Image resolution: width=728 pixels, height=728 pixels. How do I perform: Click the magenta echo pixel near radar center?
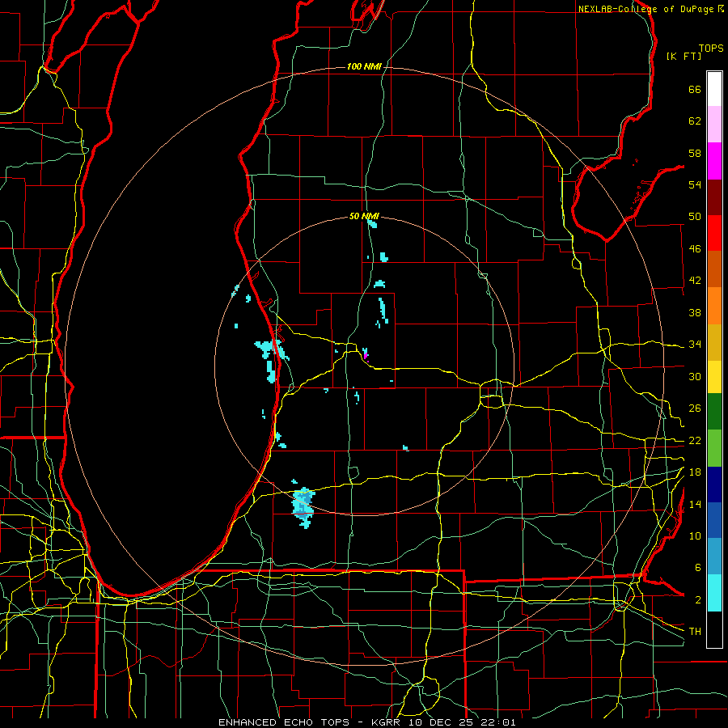(x=366, y=356)
